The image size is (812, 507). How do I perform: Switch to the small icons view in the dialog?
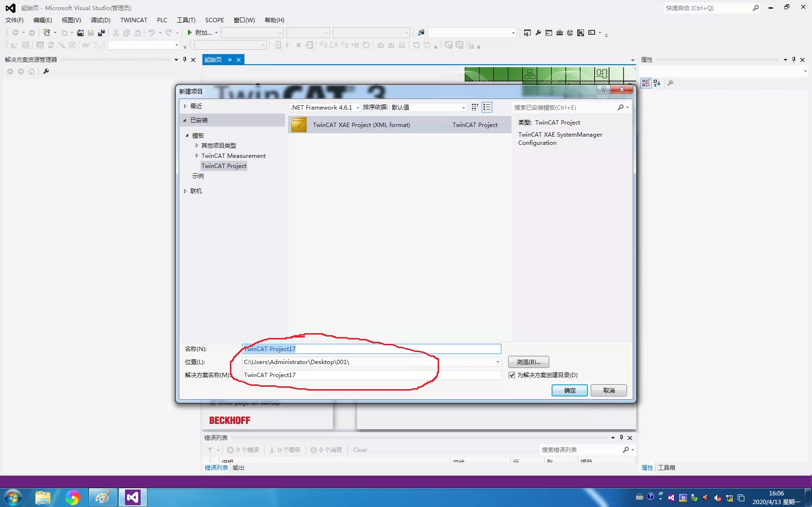pos(475,107)
